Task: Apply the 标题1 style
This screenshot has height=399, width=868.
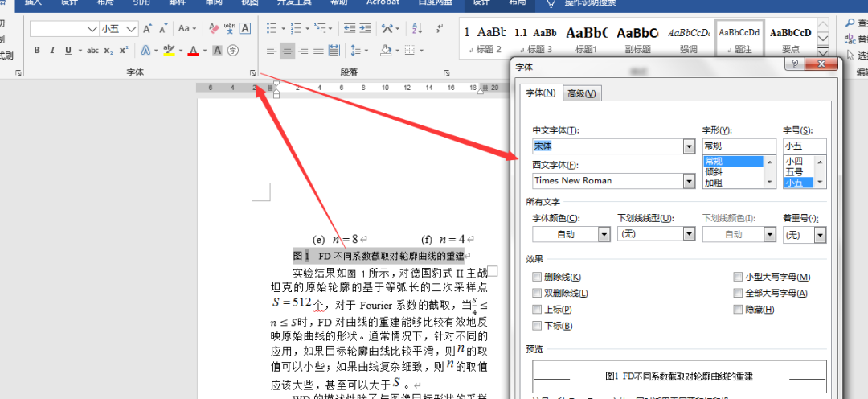Action: click(x=587, y=39)
